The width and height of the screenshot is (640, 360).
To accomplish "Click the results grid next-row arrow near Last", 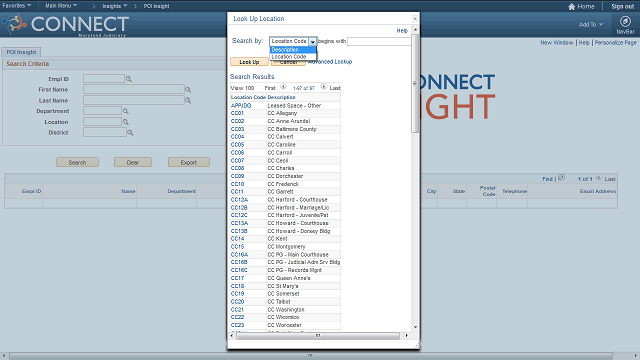I will (599, 178).
